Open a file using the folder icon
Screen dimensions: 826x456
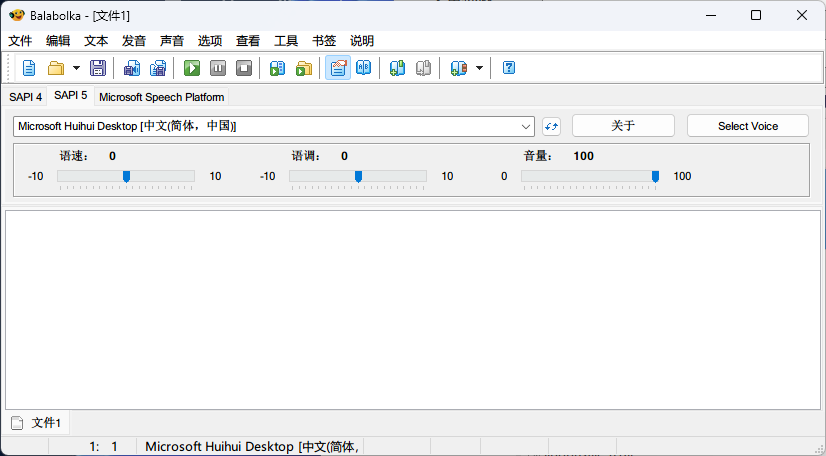click(x=56, y=68)
